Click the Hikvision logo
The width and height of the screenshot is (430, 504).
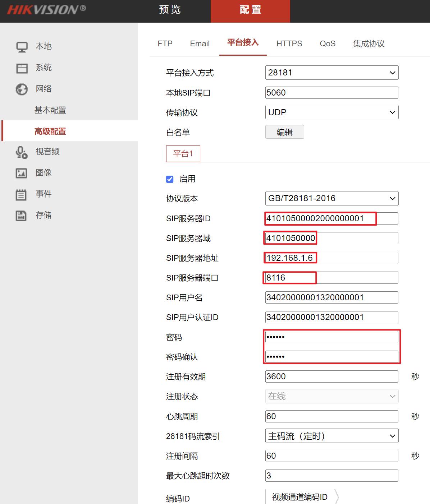(x=46, y=10)
